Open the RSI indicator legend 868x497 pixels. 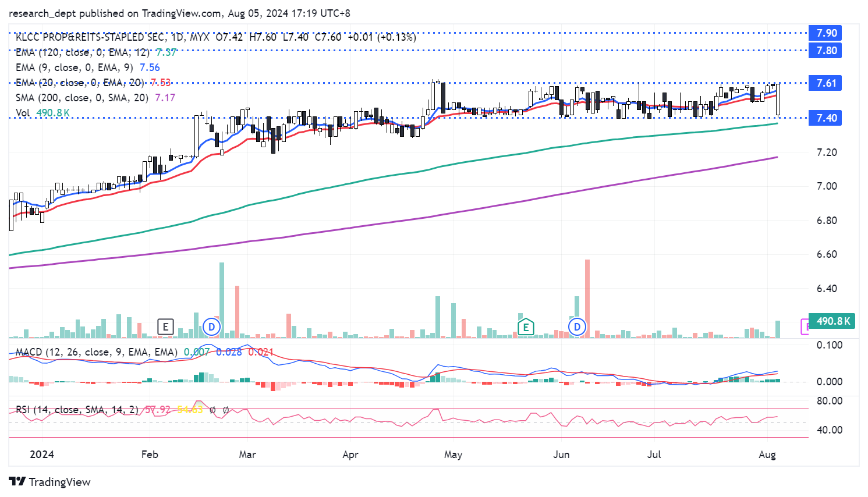(77, 410)
